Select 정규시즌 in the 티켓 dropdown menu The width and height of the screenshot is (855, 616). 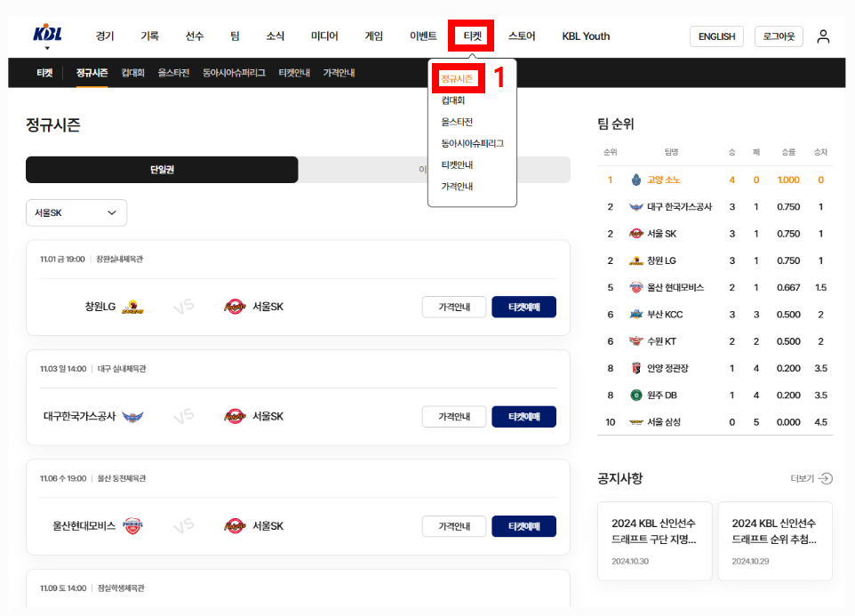tap(457, 79)
